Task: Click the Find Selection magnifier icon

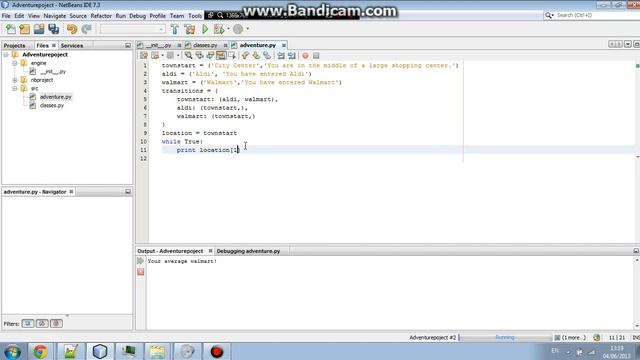Action: tap(188, 56)
